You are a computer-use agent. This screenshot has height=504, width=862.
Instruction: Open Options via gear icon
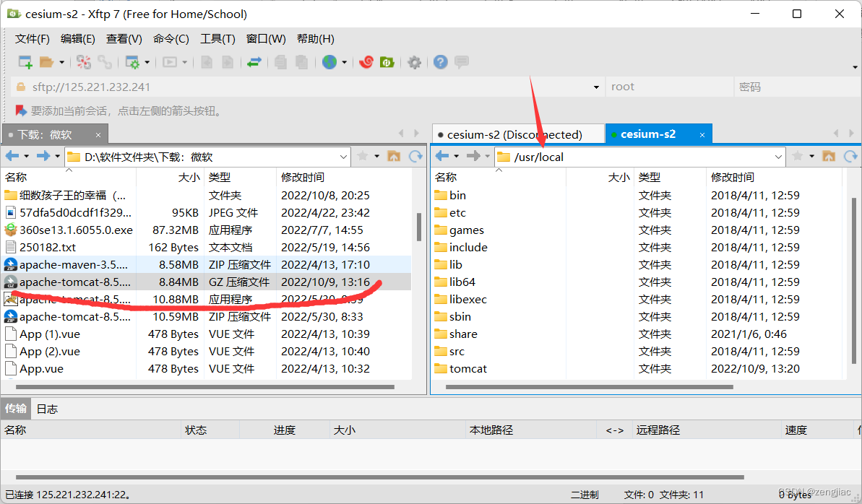tap(414, 62)
